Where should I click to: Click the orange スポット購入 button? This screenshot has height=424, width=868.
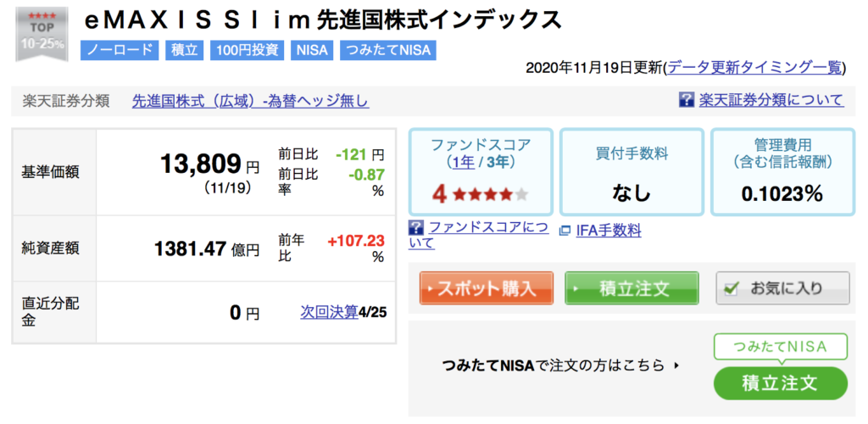coord(486,287)
